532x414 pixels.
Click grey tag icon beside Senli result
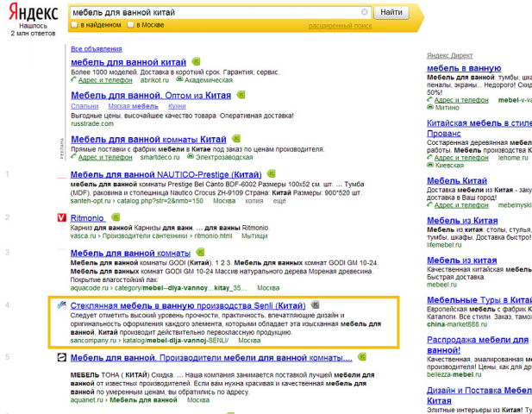[x=316, y=304]
